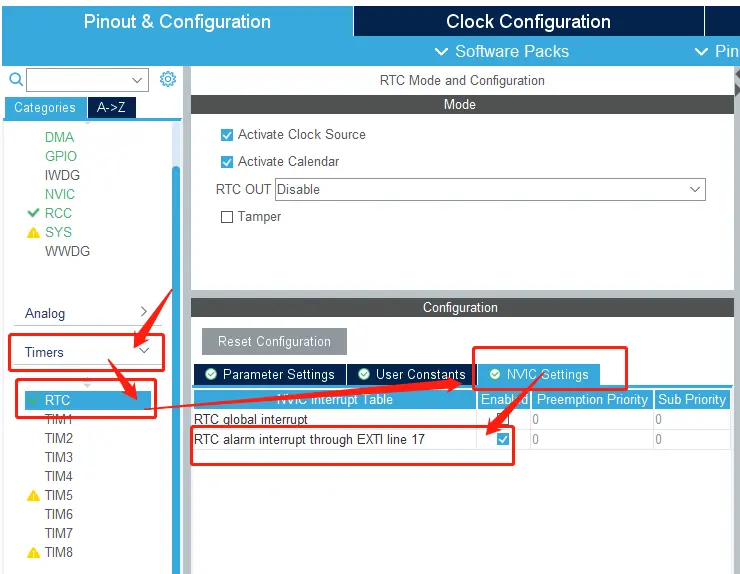Select TIM6 under Timers

pyautogui.click(x=59, y=514)
